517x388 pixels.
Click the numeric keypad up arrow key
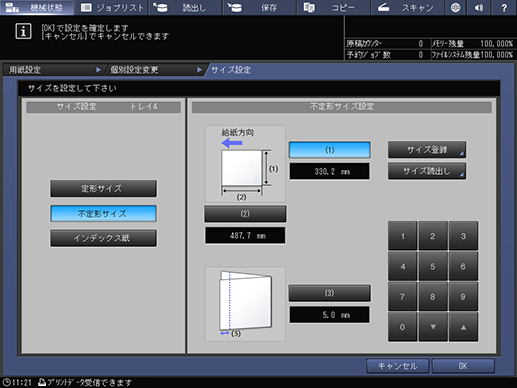463,327
